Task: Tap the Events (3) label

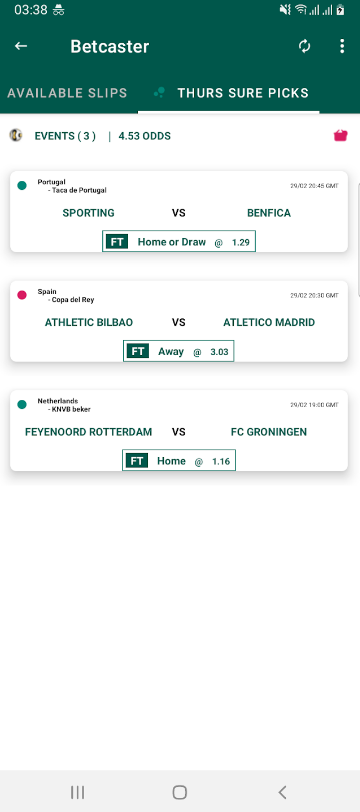Action: click(x=65, y=136)
